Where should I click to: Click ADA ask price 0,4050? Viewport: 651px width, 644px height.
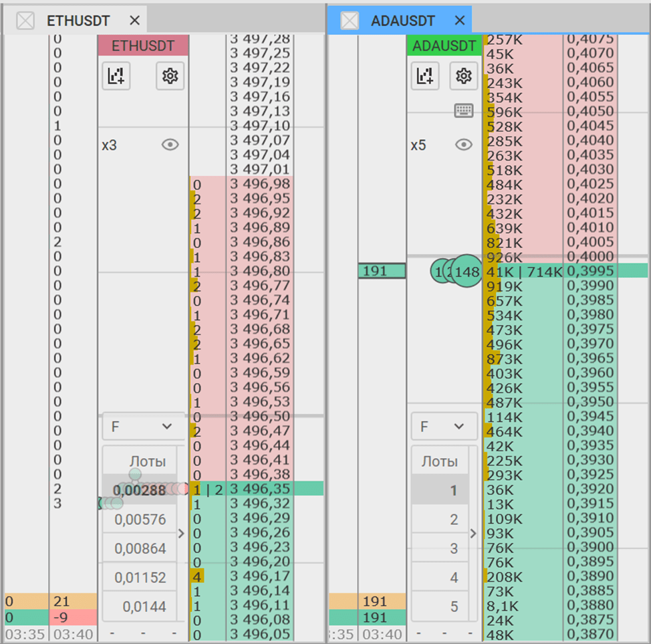coord(590,111)
